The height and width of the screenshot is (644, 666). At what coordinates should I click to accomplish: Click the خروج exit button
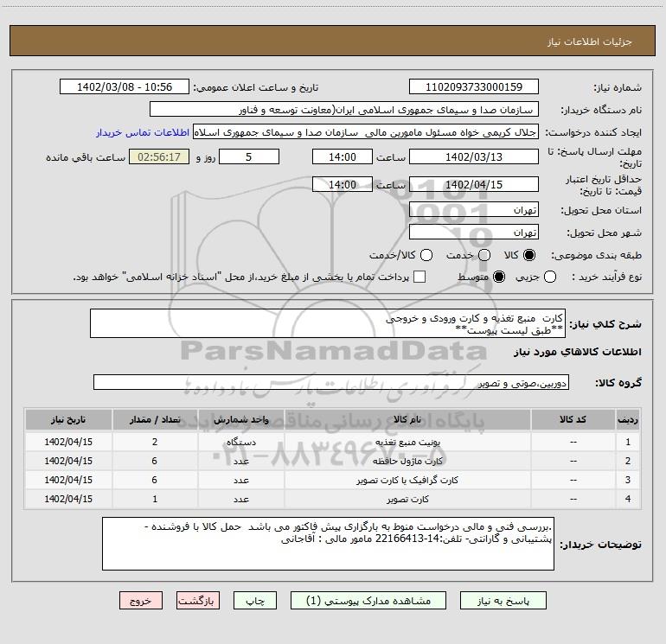141,601
